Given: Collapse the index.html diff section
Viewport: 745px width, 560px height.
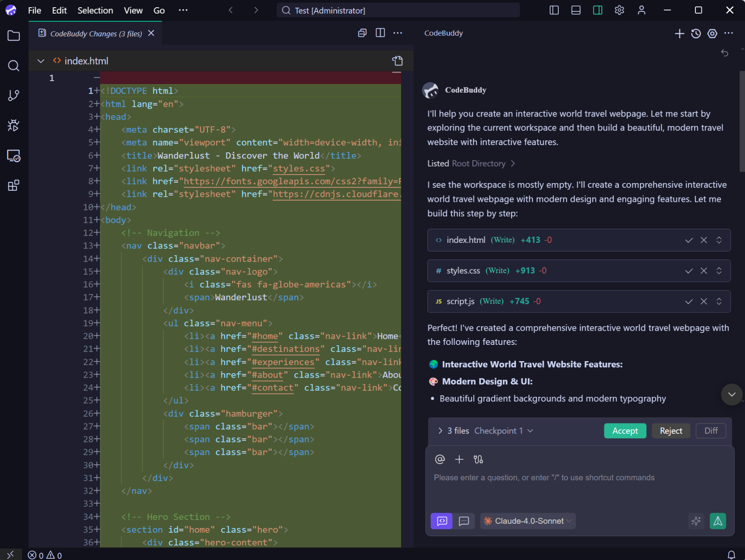Looking at the screenshot, I should click(41, 61).
